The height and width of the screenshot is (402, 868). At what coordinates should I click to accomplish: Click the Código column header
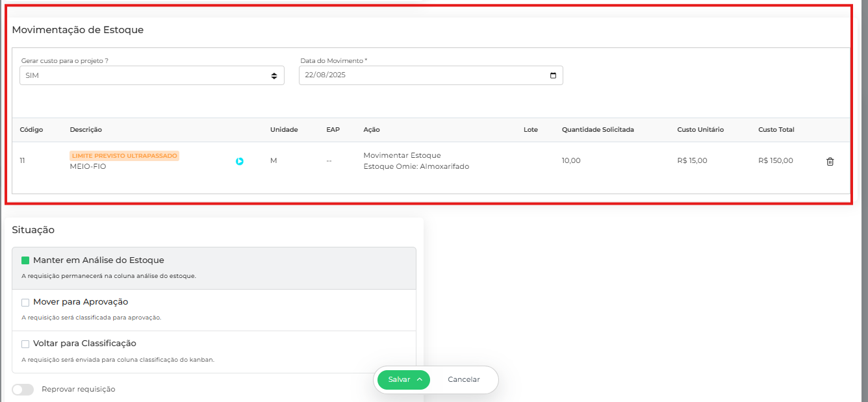(x=31, y=130)
